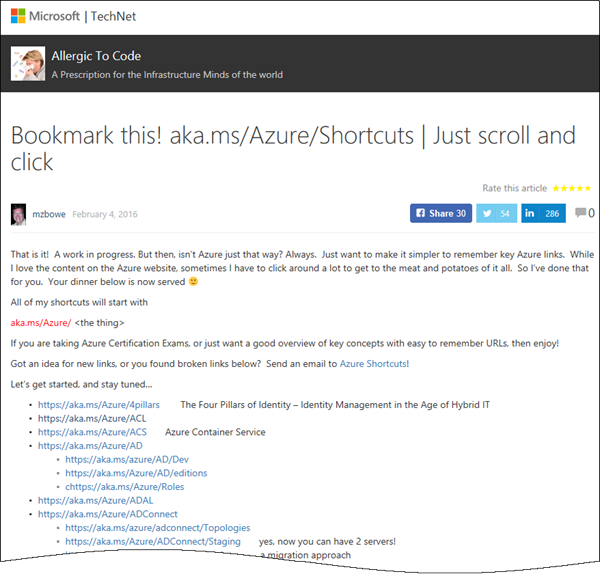Open the Allergic To Code blog avatar
Viewport: 600px width, 574px height.
(27, 63)
